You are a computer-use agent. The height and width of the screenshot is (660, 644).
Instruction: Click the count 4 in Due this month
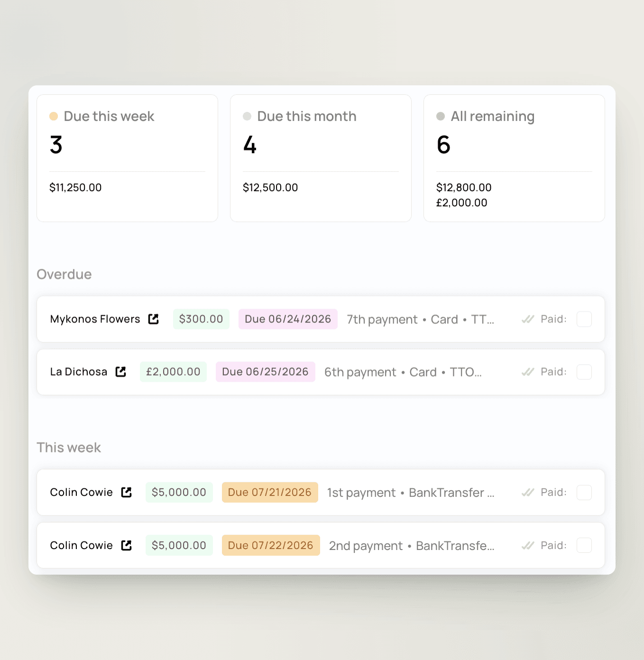250,145
